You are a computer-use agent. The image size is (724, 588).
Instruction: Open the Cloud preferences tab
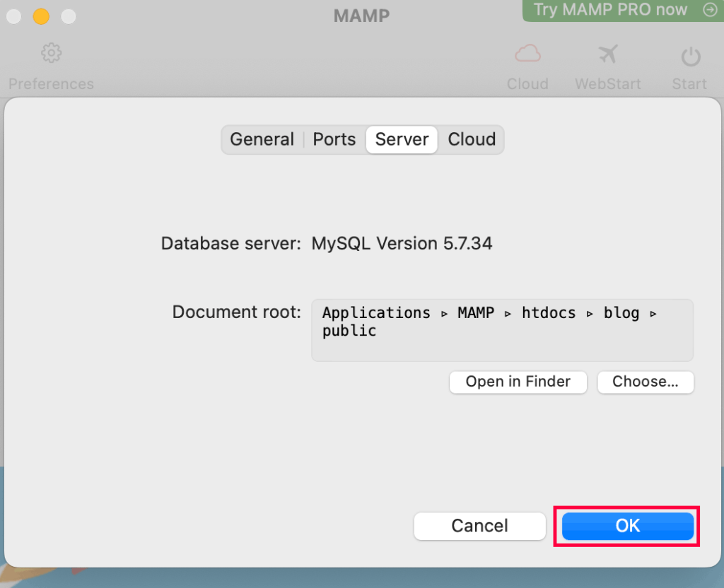click(x=472, y=139)
